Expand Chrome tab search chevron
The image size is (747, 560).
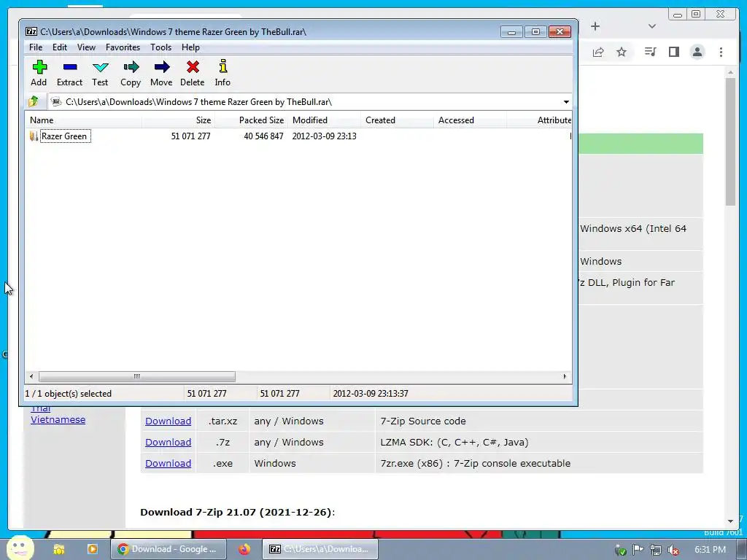tap(652, 26)
